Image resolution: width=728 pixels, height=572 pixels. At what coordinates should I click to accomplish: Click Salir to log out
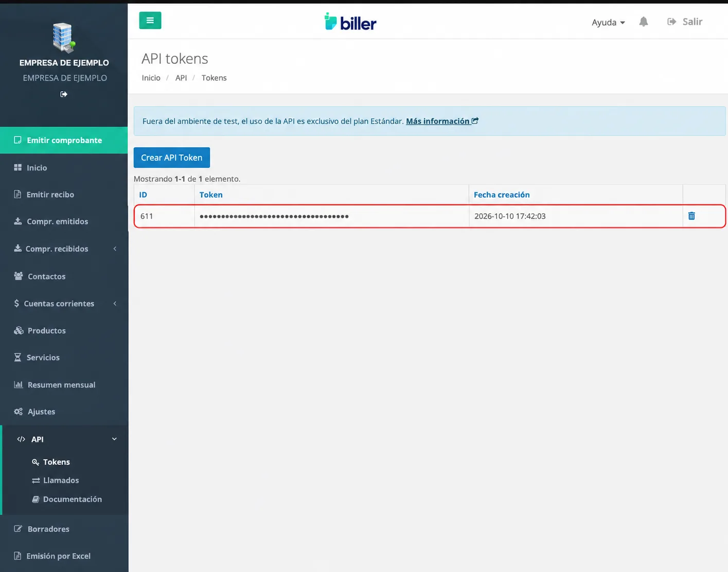(685, 22)
